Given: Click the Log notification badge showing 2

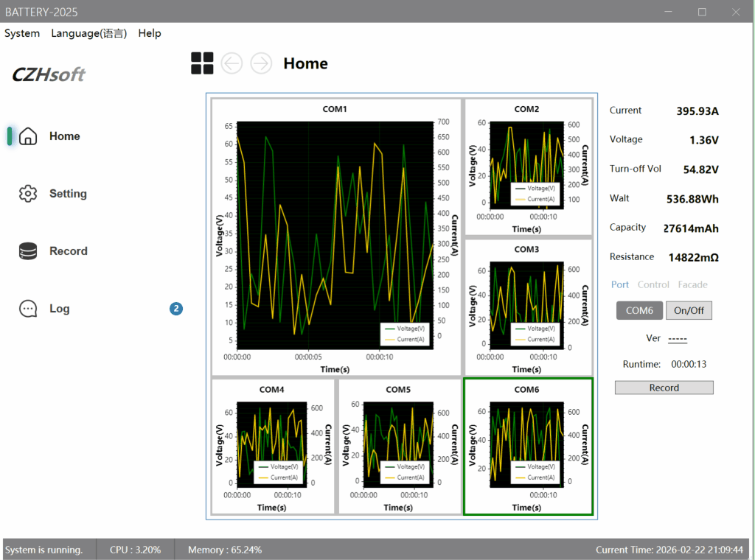Looking at the screenshot, I should [176, 309].
